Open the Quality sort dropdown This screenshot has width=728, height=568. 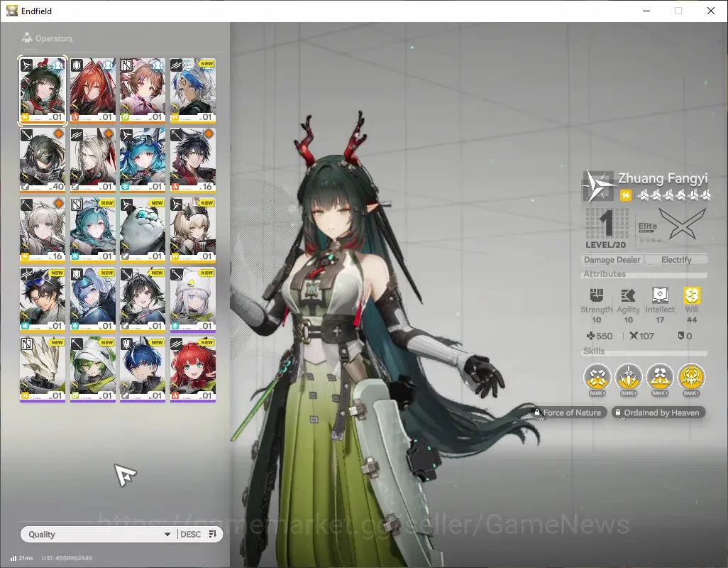[99, 534]
